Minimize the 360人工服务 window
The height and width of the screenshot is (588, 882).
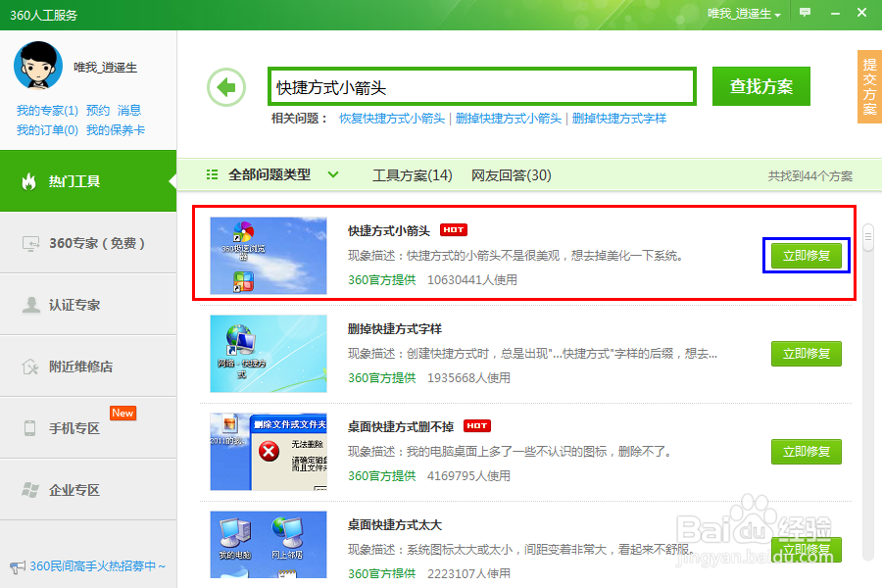[835, 13]
